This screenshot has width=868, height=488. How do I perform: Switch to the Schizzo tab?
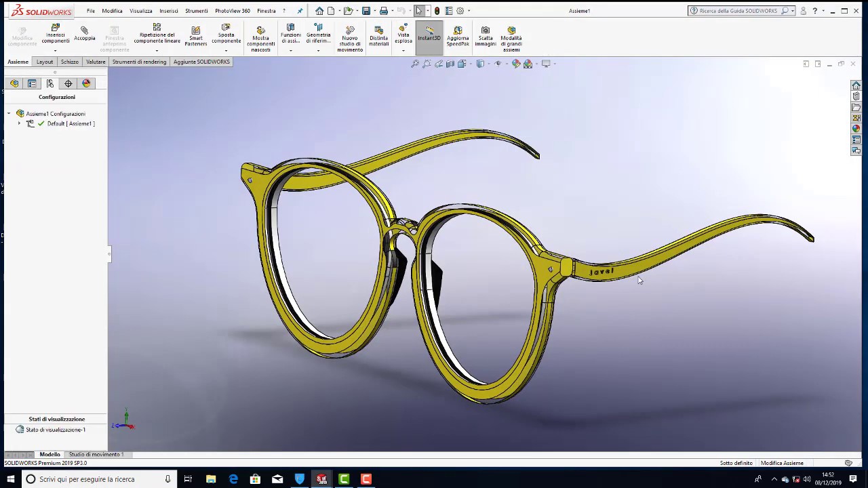69,62
